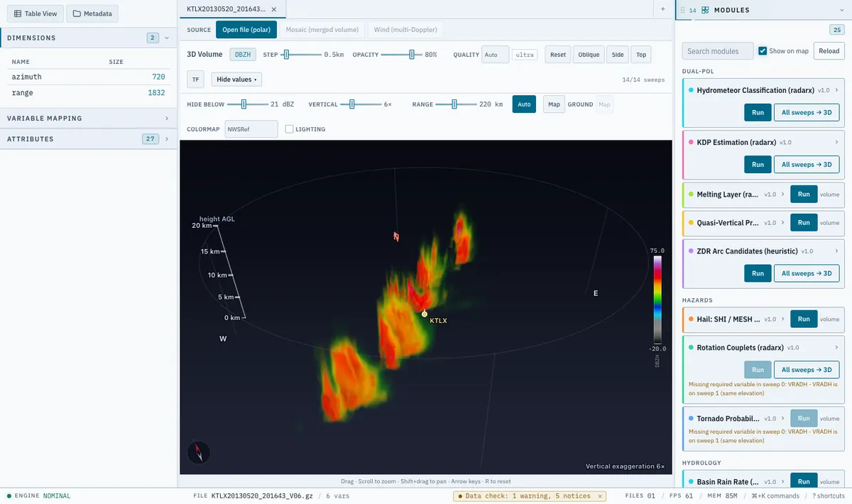Switch to KTLX20130520_201643 file tab

[x=226, y=9]
